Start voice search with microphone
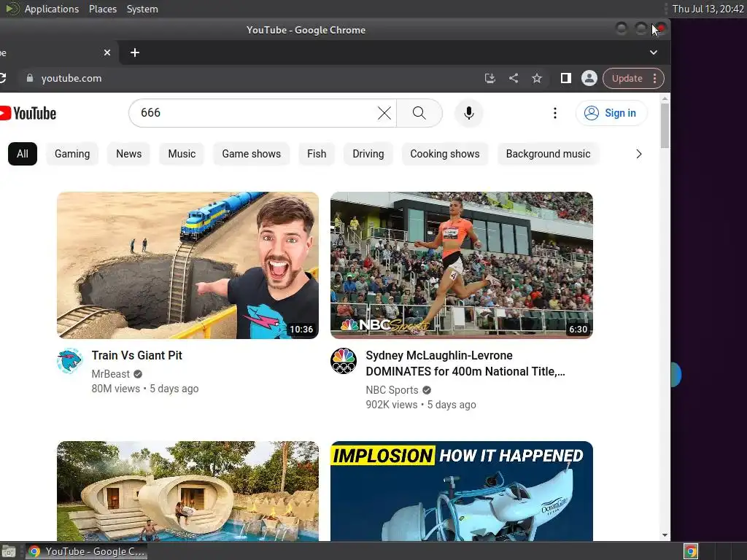The height and width of the screenshot is (560, 747). click(469, 113)
